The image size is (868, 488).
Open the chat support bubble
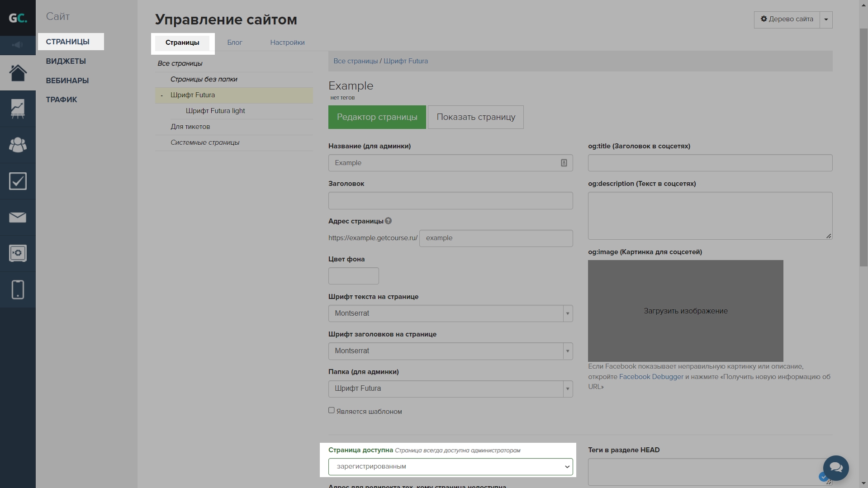(x=835, y=468)
